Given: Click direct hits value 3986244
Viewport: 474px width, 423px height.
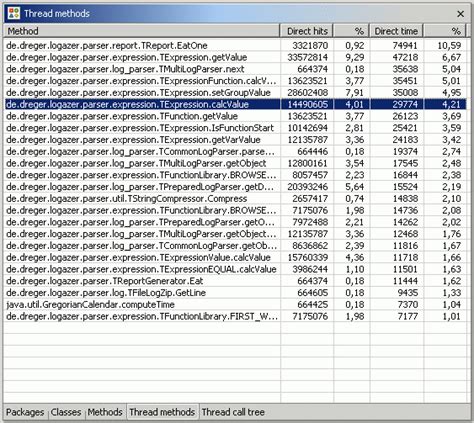Looking at the screenshot, I should (310, 269).
